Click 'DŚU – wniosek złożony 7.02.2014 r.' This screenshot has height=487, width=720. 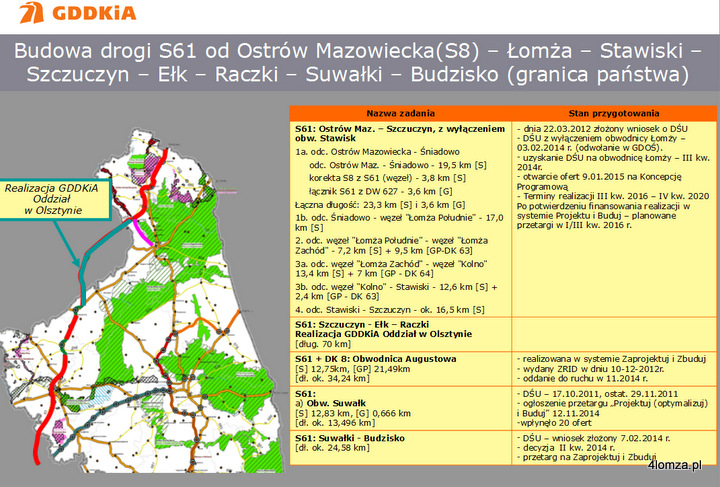[x=593, y=438]
